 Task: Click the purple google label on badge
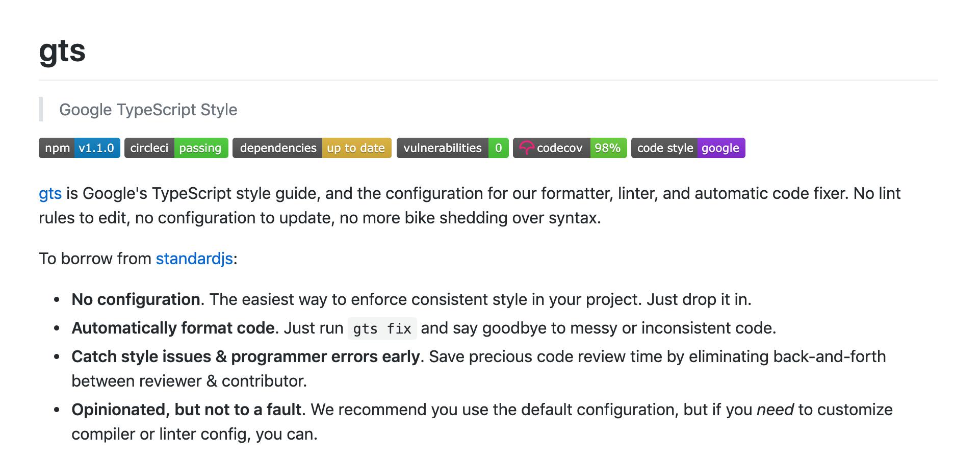click(x=721, y=148)
